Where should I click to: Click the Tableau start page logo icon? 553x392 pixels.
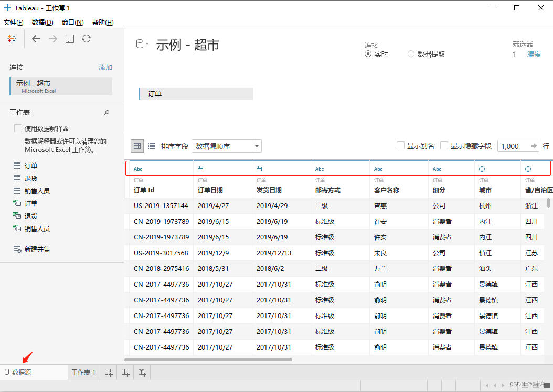point(12,39)
